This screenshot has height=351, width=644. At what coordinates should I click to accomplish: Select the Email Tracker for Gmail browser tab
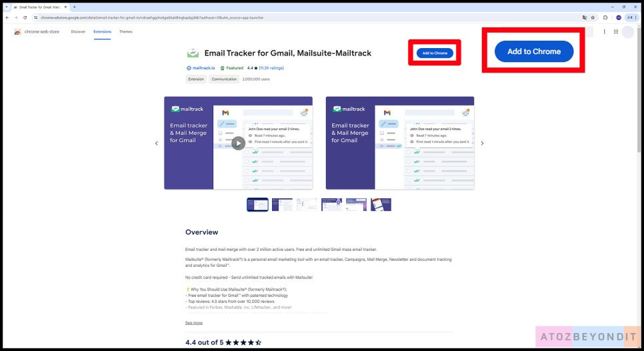(40, 7)
